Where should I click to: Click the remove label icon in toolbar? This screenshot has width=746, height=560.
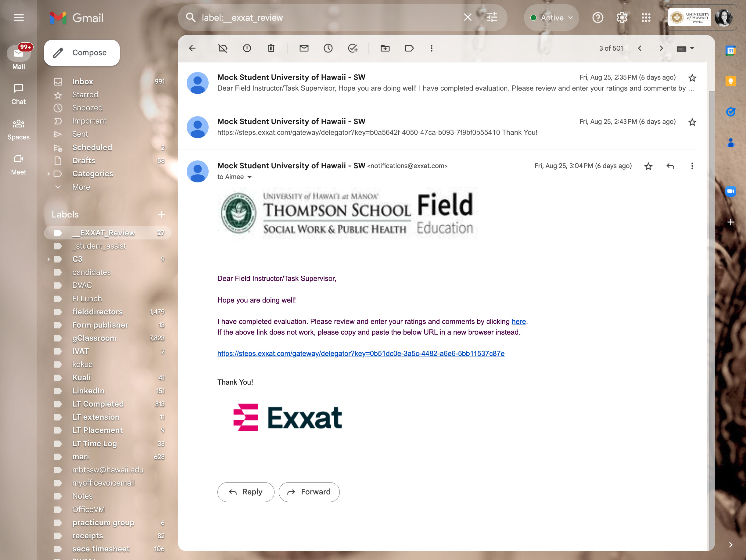click(x=223, y=48)
